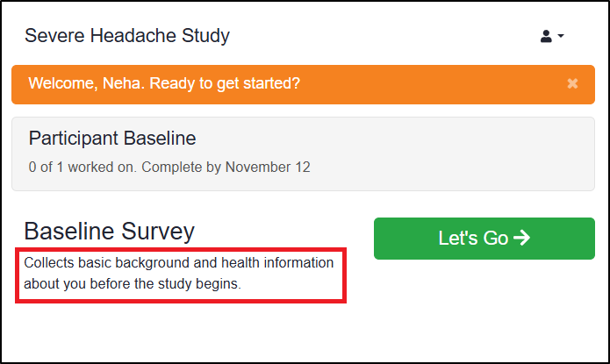Click the right arrow icon on Let's Go
This screenshot has height=364, width=610.
pos(521,239)
